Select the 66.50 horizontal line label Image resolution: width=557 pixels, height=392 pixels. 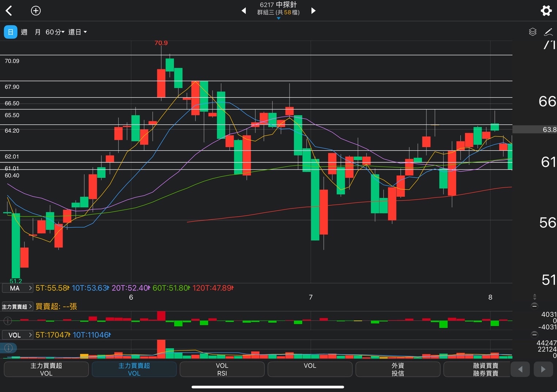pyautogui.click(x=12, y=103)
